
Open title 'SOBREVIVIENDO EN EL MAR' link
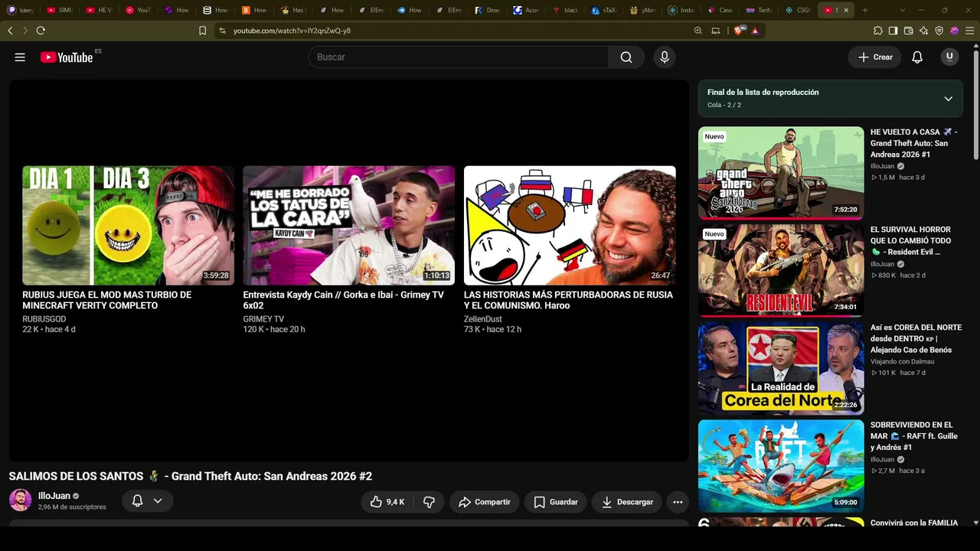pos(914,436)
